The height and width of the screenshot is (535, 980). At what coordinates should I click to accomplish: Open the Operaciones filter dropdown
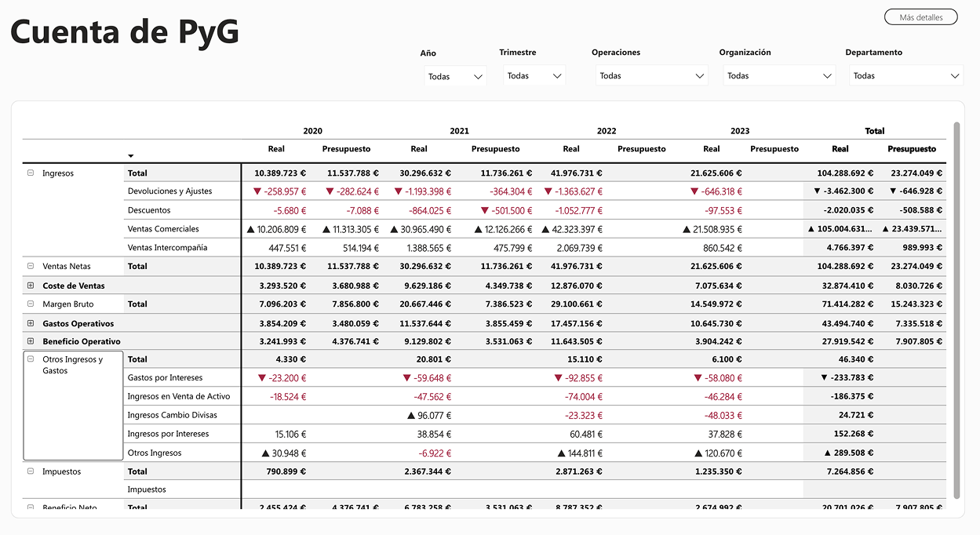point(651,76)
